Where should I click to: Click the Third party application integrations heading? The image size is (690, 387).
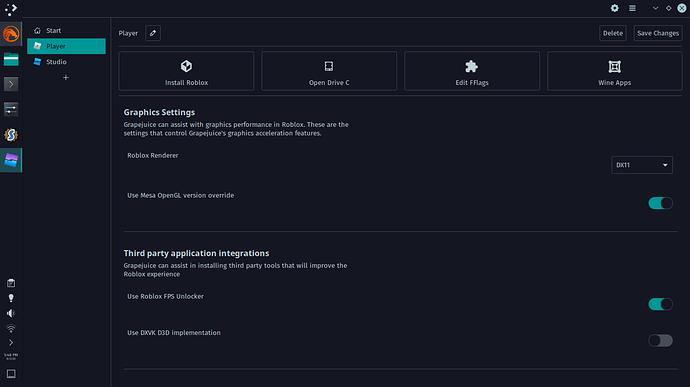tap(196, 253)
